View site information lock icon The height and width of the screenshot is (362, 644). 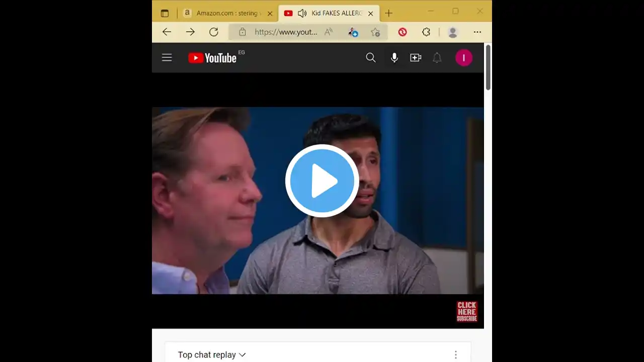click(243, 32)
